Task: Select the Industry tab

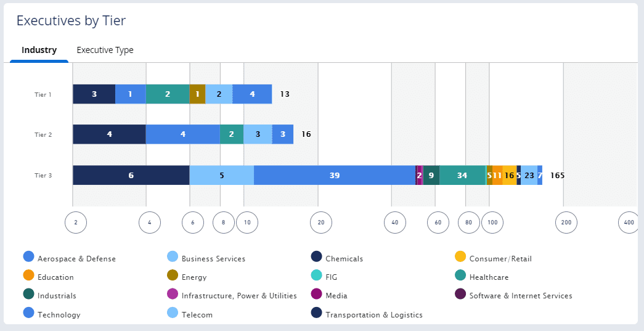Action: 39,50
